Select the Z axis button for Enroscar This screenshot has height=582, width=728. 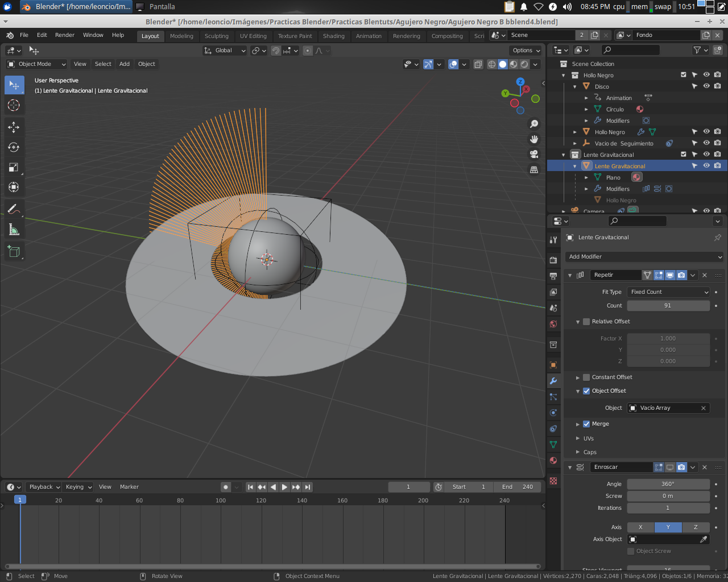[x=696, y=527]
